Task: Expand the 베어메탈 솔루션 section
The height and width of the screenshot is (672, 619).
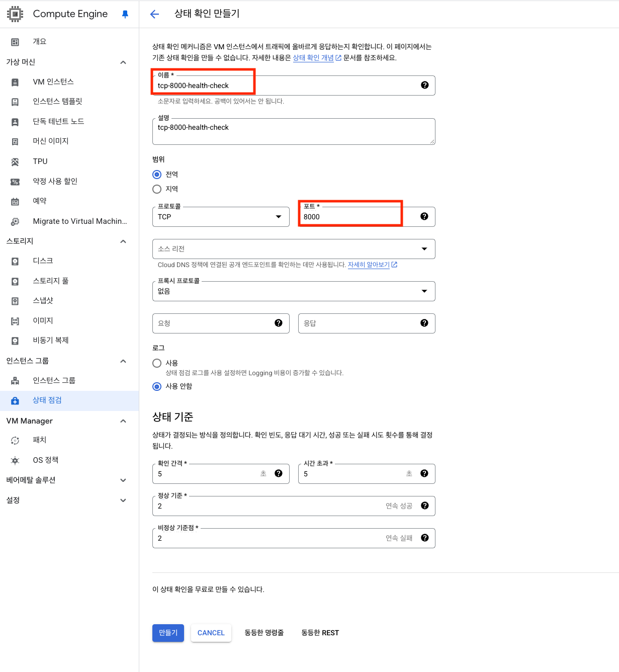Action: pyautogui.click(x=123, y=480)
